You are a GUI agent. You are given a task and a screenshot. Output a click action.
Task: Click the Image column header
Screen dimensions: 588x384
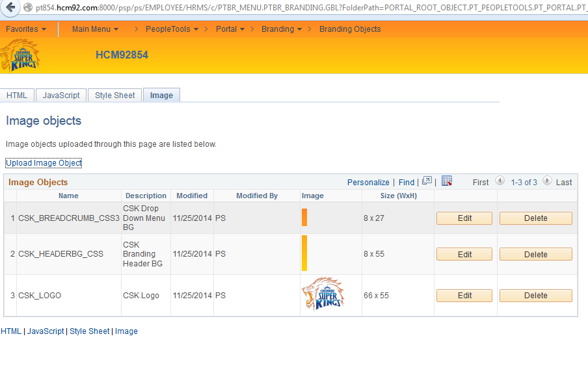tap(313, 196)
